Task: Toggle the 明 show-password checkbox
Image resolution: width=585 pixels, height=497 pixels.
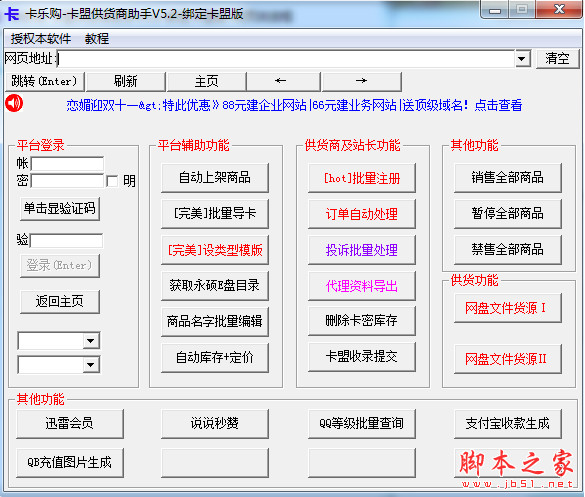Action: point(112,181)
